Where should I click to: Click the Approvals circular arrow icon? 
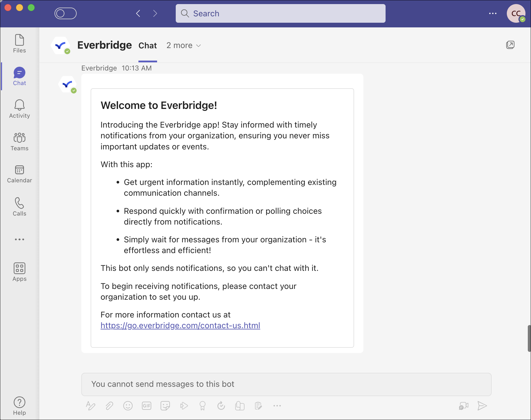point(221,406)
